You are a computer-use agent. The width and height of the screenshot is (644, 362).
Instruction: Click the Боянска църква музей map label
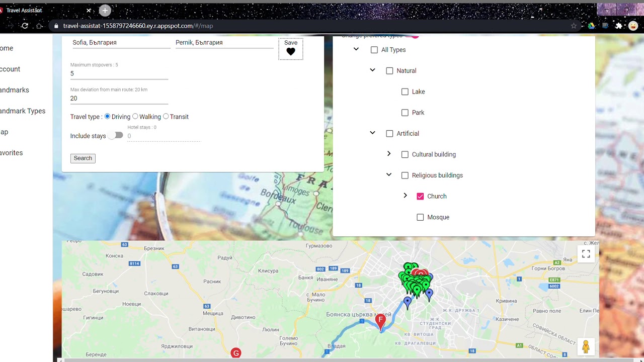click(x=359, y=315)
